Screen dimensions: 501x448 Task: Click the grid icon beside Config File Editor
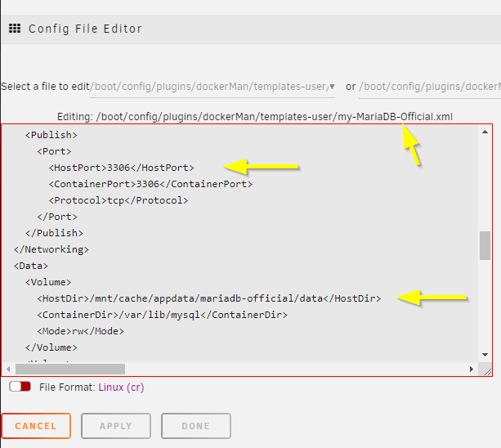tap(15, 29)
